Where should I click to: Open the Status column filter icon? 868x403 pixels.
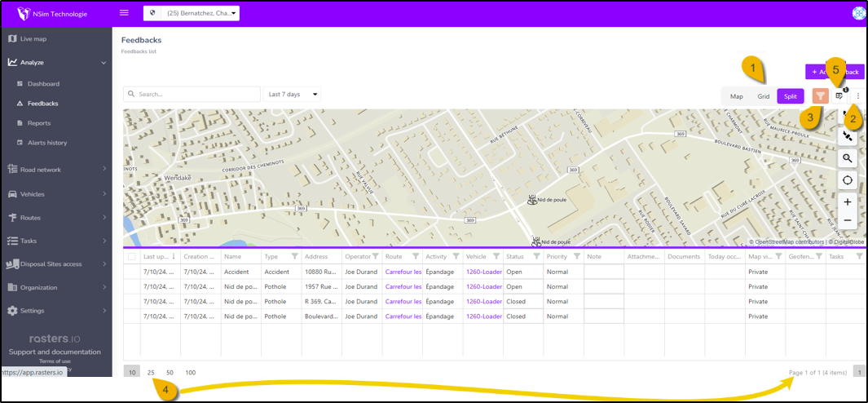(536, 257)
